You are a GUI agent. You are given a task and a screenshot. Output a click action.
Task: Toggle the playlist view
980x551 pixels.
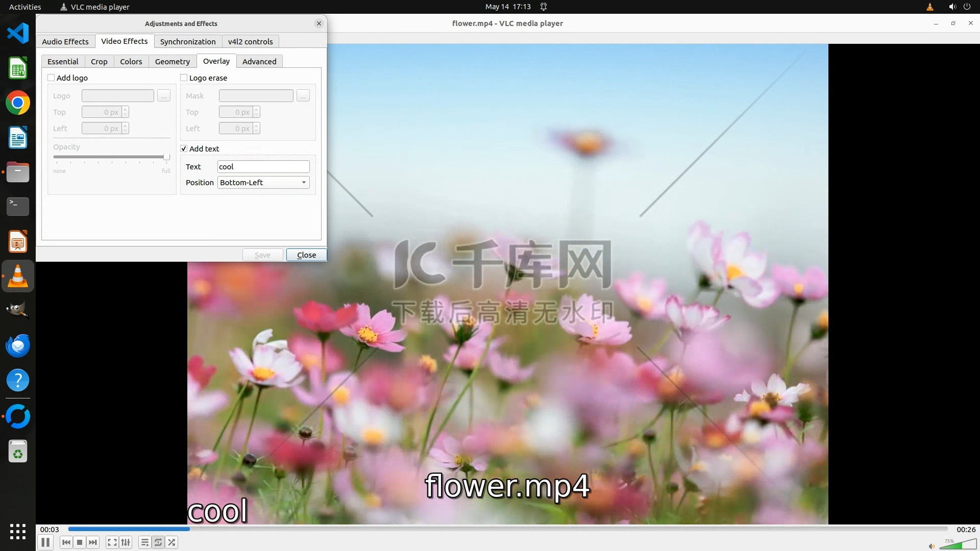point(145,542)
